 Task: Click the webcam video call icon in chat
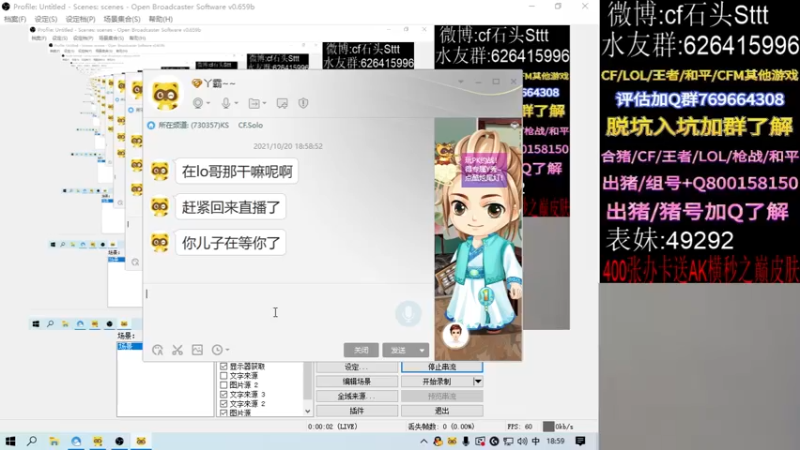tap(198, 103)
